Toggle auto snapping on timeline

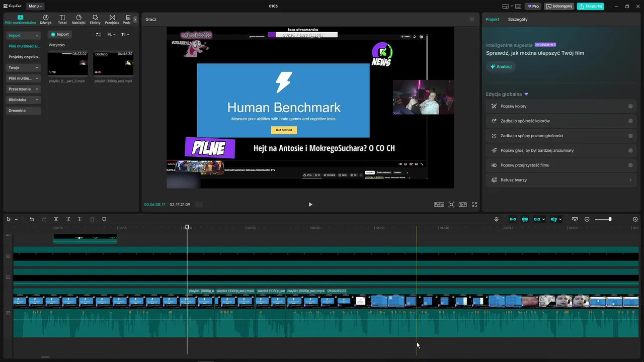tap(525, 219)
